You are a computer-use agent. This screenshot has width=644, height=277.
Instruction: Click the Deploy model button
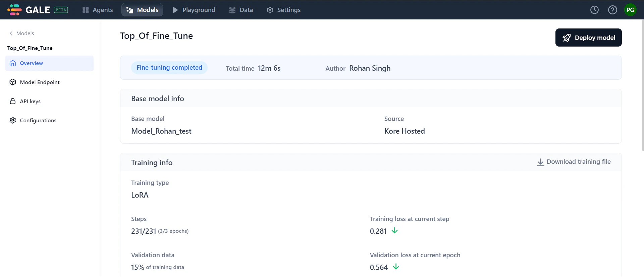[x=588, y=38]
